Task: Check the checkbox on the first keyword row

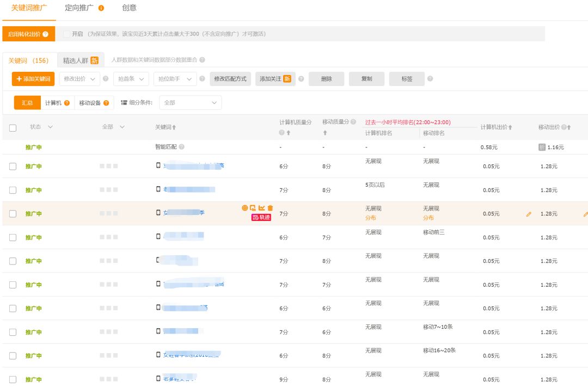Action: [x=13, y=166]
